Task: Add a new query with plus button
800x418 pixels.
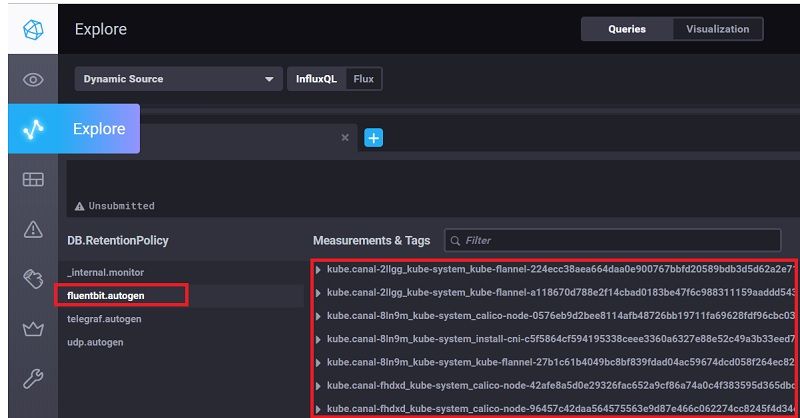Action: click(373, 138)
